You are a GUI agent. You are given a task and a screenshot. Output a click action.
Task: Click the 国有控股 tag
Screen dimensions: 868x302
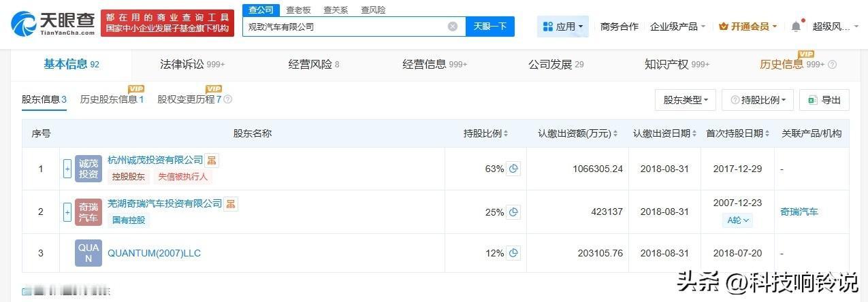pos(127,220)
